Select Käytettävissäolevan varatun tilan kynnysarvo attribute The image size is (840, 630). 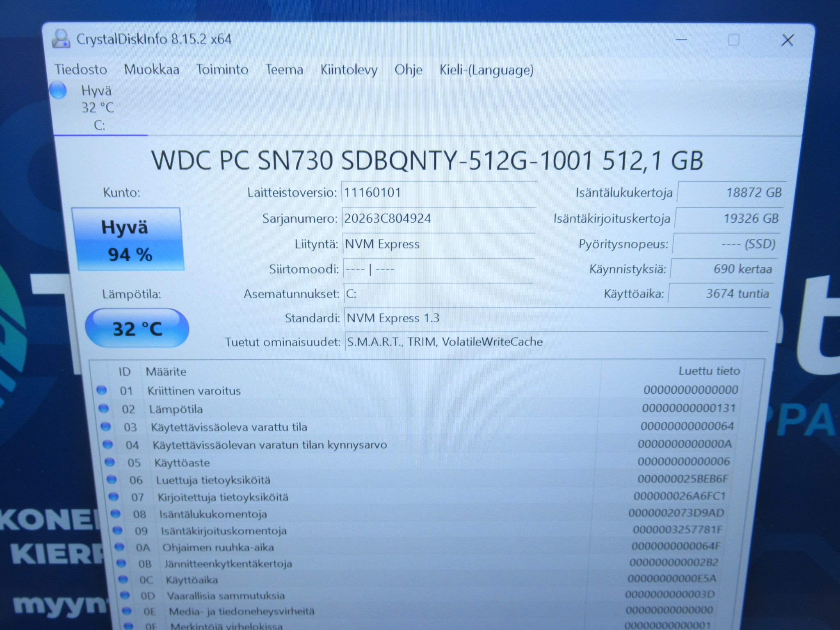pyautogui.click(x=417, y=445)
